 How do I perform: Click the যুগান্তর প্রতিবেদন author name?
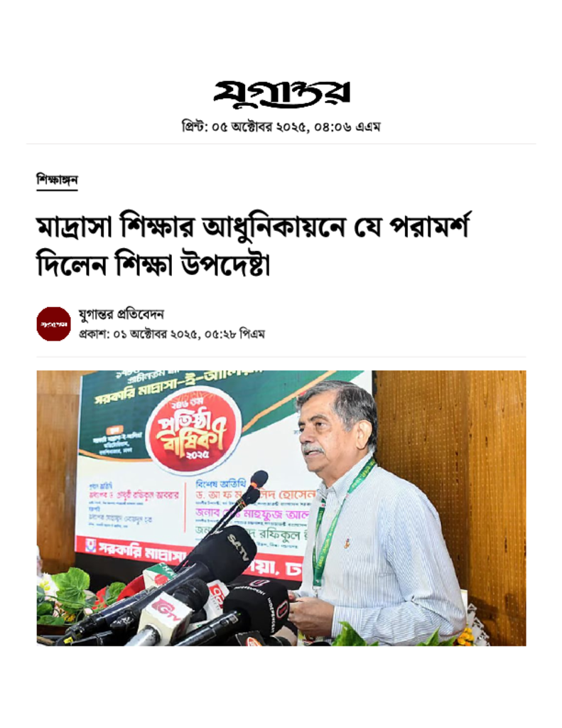[x=121, y=314]
